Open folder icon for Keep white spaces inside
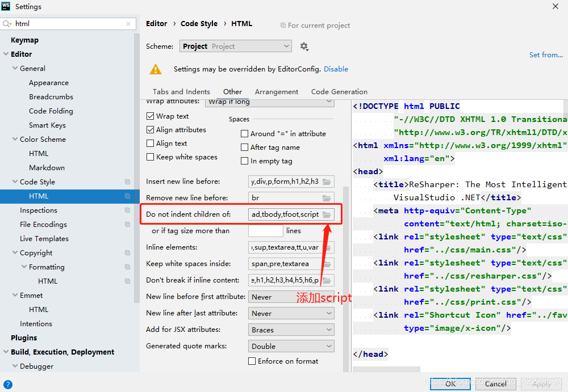 tap(328, 264)
